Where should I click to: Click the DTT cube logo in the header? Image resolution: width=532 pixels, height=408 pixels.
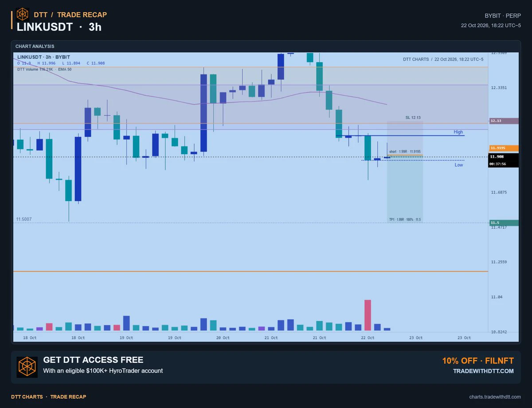[x=23, y=15]
